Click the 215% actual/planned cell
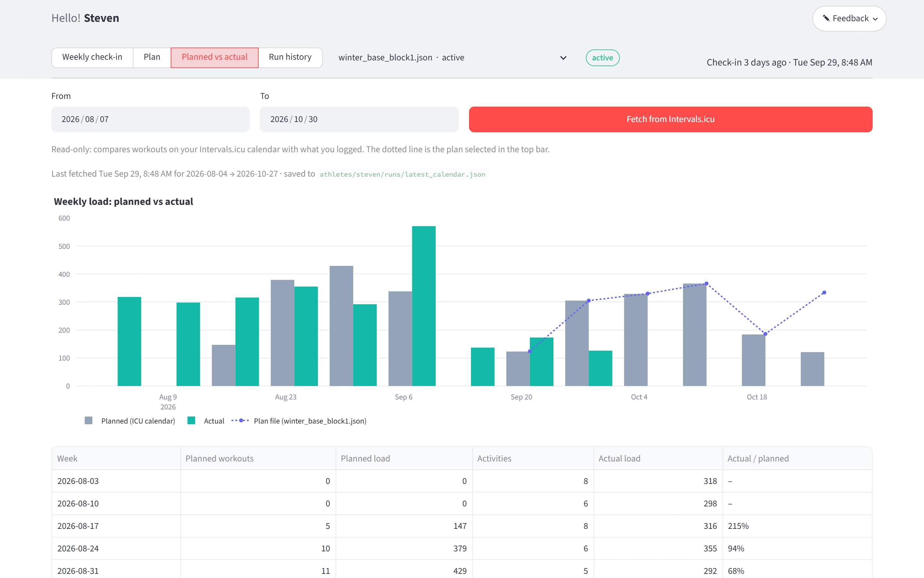Image resolution: width=924 pixels, height=578 pixels. coord(797,526)
